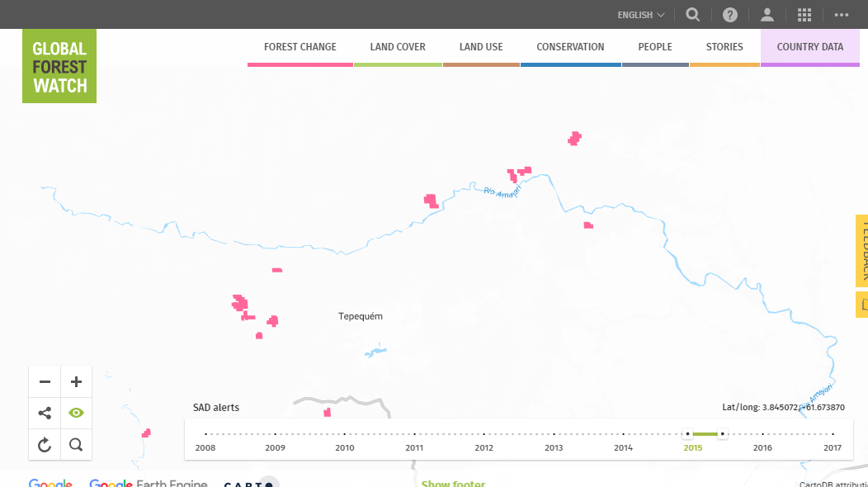This screenshot has width=868, height=487.
Task: Open the help question mark icon
Action: tap(730, 15)
